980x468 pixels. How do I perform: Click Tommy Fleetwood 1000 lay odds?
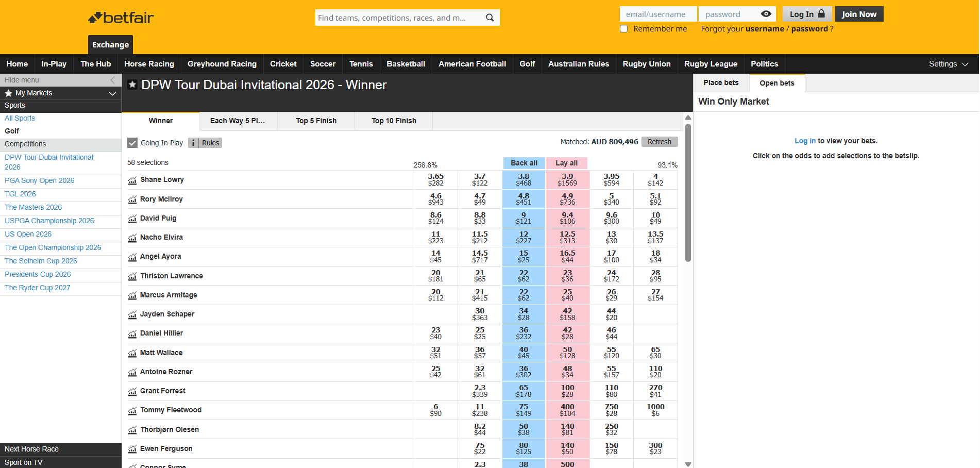click(x=655, y=410)
